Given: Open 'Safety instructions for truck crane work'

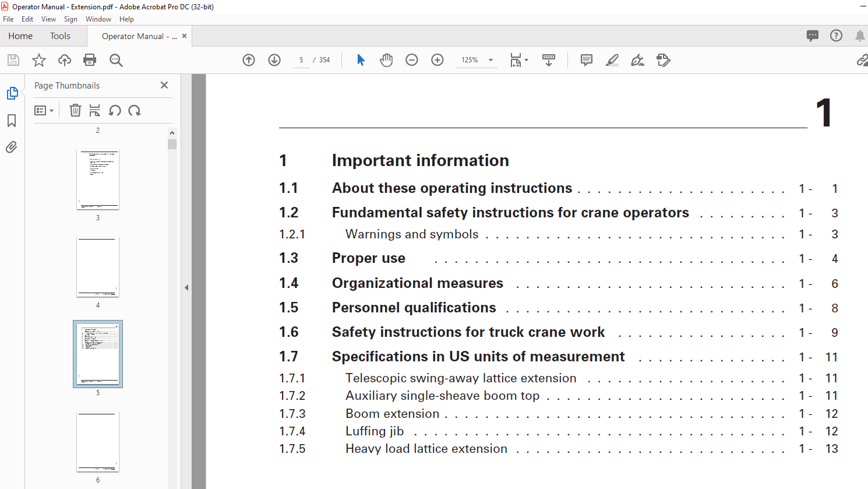Looking at the screenshot, I should pyautogui.click(x=468, y=332).
